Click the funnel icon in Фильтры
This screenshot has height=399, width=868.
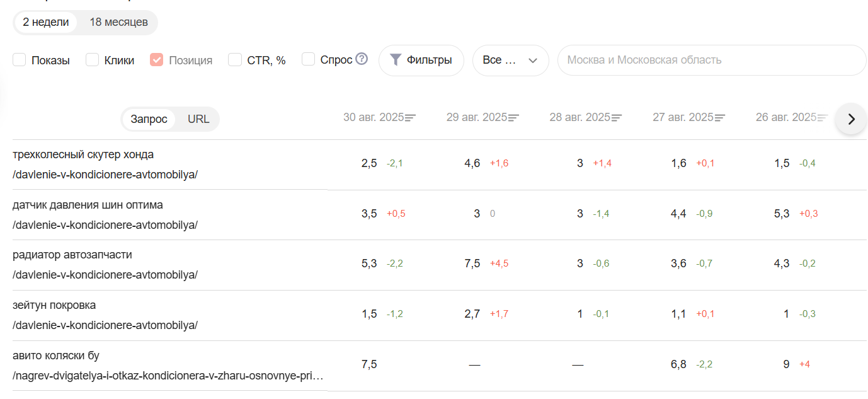coord(396,60)
